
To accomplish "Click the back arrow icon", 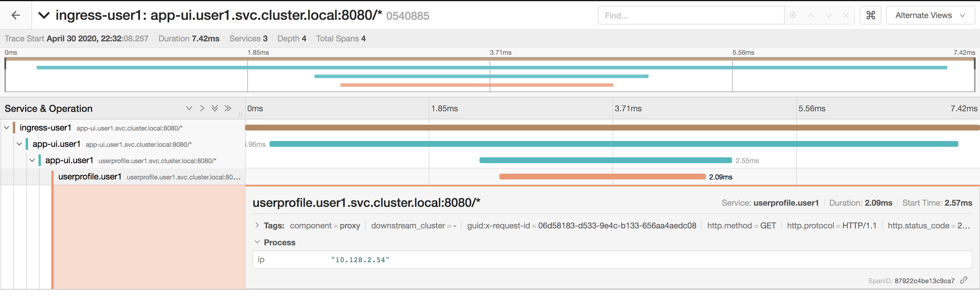I will click(15, 15).
